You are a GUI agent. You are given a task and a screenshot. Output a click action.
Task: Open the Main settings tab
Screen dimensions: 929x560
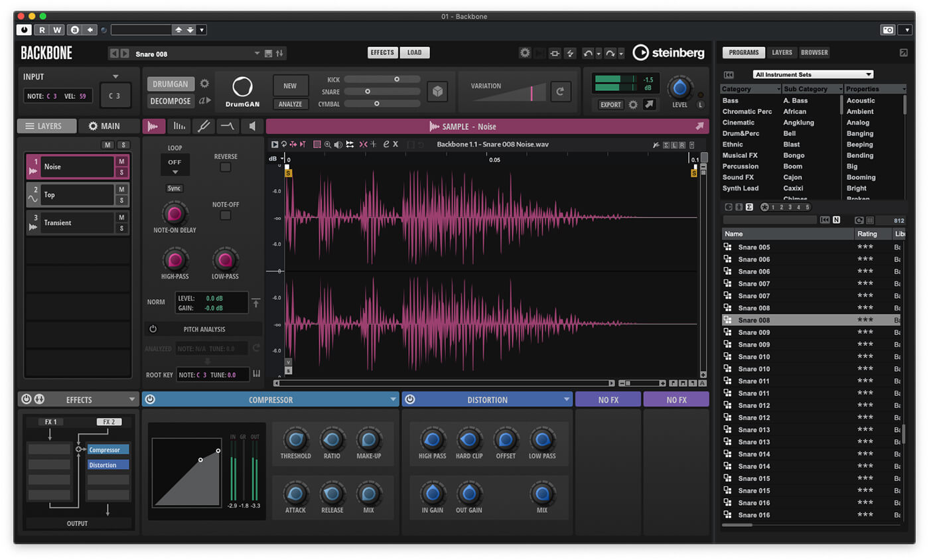109,126
